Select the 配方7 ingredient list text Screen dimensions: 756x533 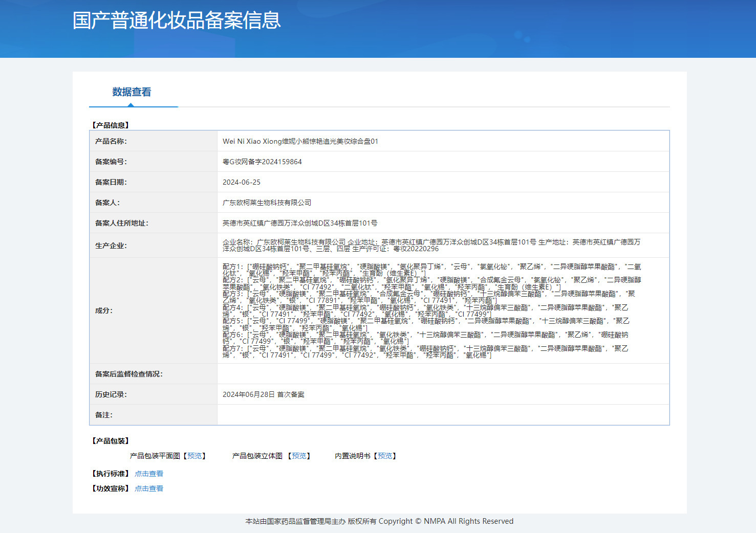point(425,351)
